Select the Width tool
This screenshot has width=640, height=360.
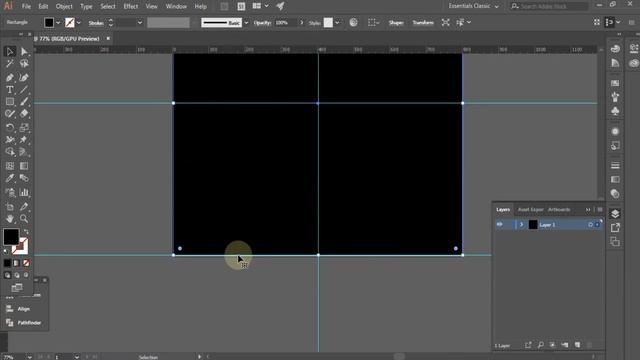coord(10,140)
